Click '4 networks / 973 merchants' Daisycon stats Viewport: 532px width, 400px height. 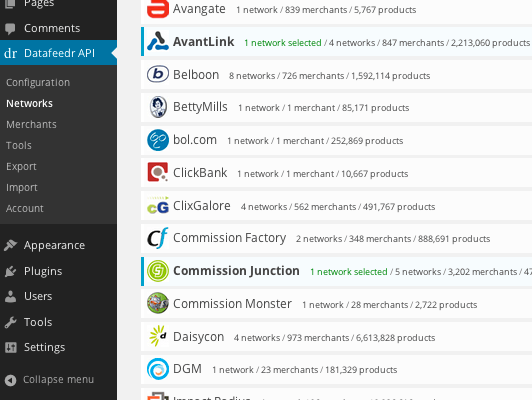pos(291,338)
